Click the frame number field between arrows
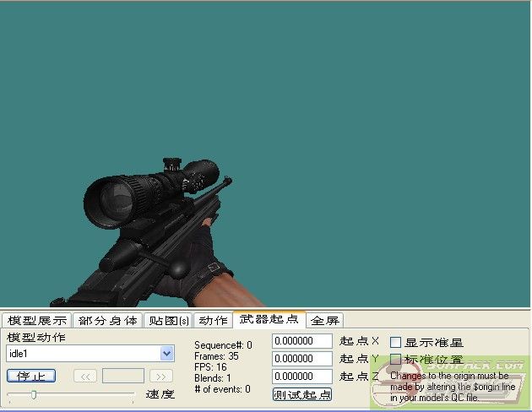This screenshot has width=532, height=412. click(x=122, y=376)
